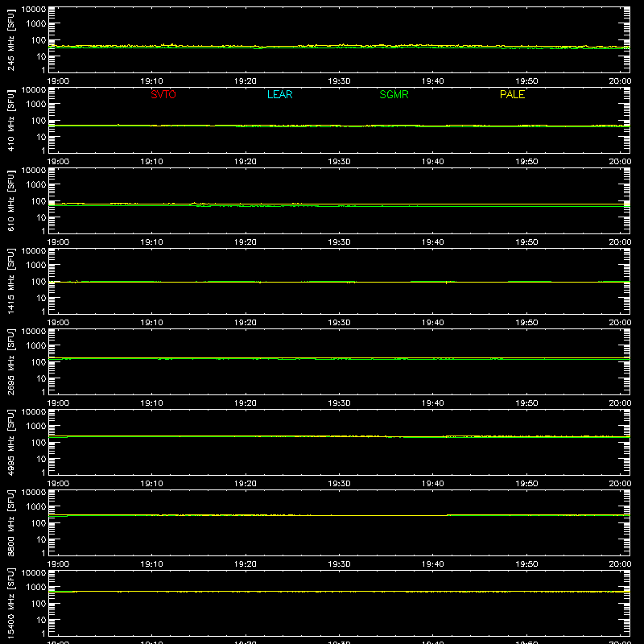Viewport: 644px width, 644px height.
Task: Click the 19:00 tick of the 245 MHz plot
Action: pos(58,81)
